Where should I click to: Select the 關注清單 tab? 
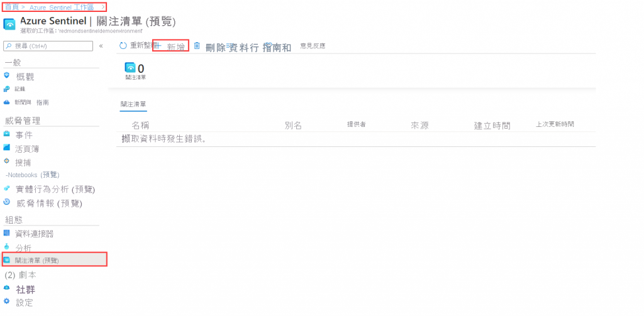point(133,104)
